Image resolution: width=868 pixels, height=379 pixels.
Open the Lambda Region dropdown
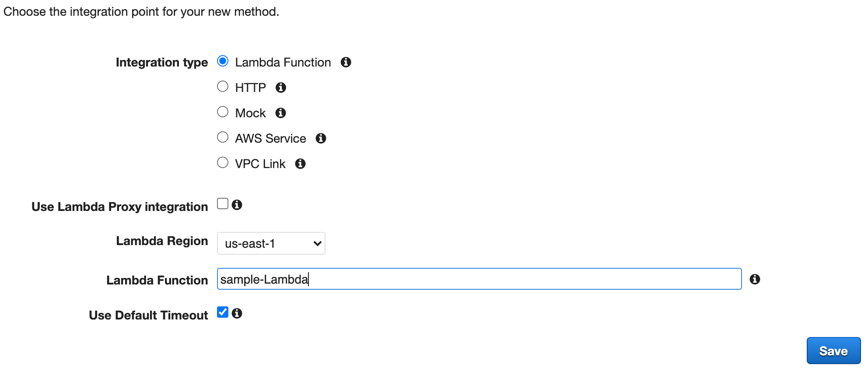point(271,243)
